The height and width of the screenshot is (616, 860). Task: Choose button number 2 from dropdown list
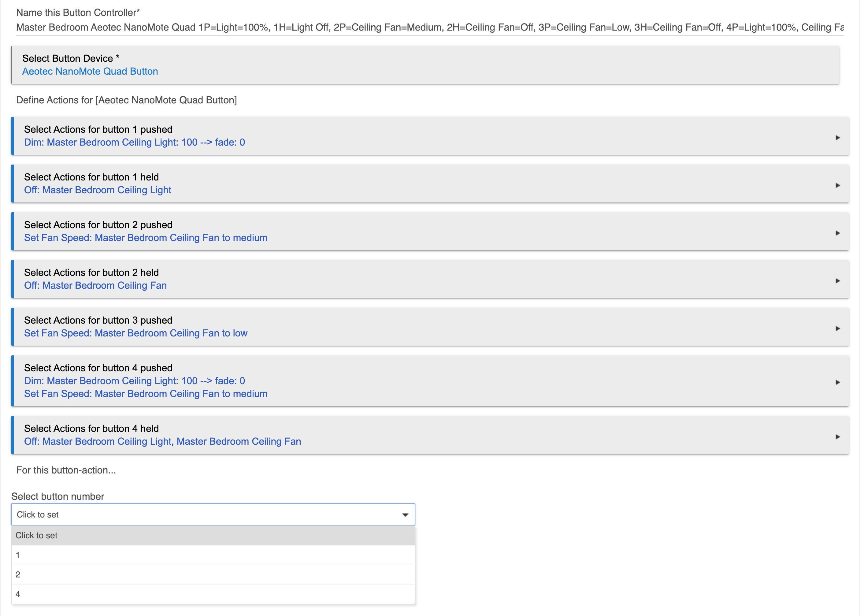click(x=213, y=575)
